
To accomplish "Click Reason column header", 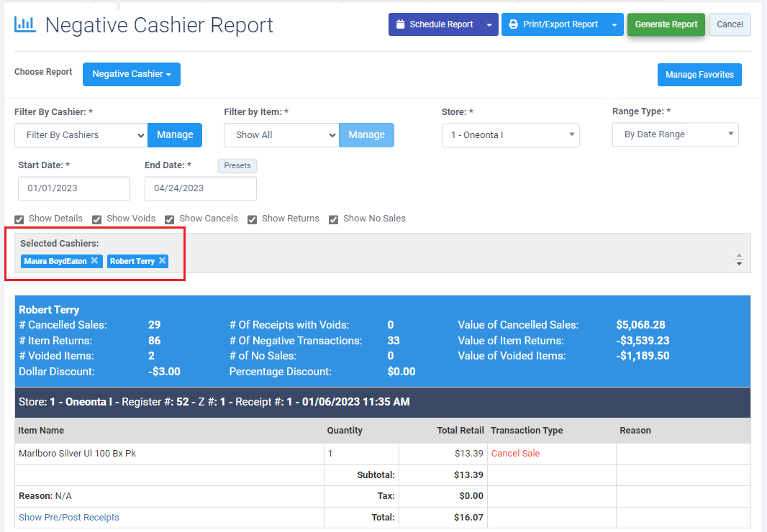I will tap(635, 431).
